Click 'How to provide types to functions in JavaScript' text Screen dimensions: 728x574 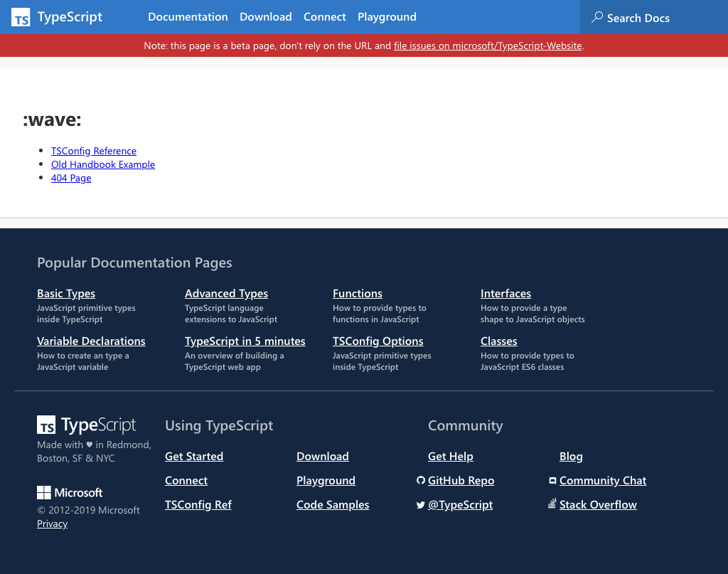tap(380, 314)
